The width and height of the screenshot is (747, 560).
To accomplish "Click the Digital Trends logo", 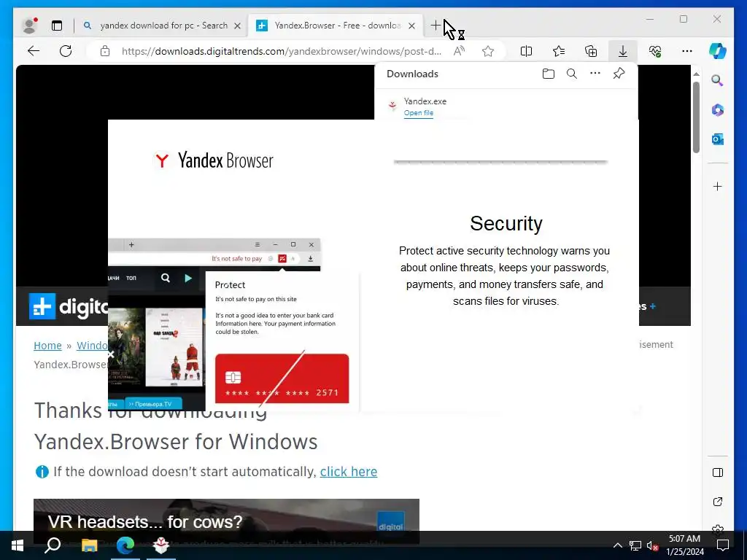I will tap(69, 307).
